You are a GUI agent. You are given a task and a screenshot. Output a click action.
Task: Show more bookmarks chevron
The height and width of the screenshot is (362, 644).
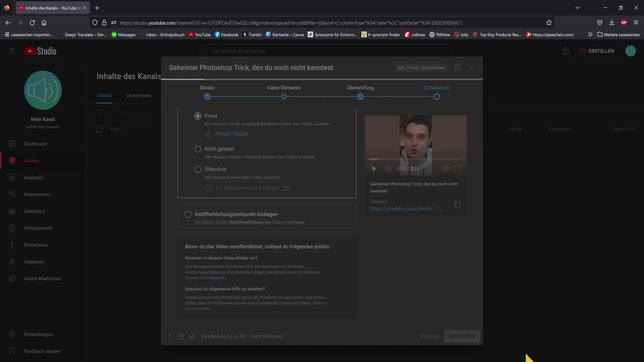point(590,35)
